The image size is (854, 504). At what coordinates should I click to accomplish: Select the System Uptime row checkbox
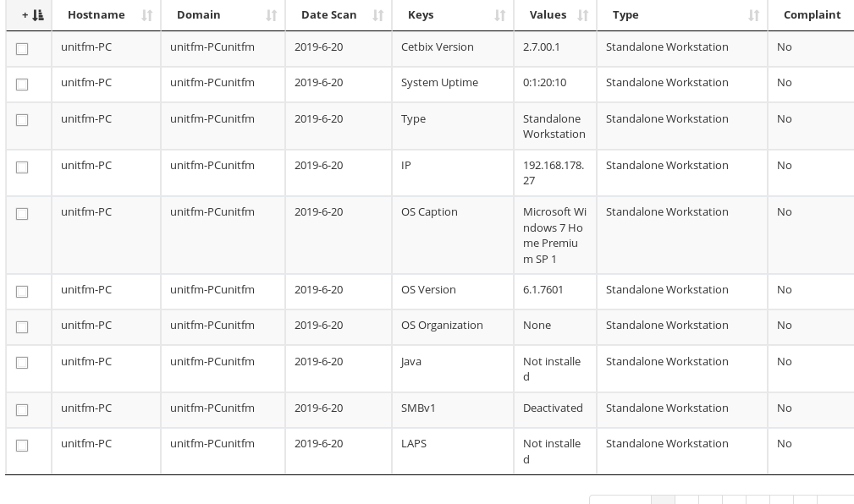(x=22, y=85)
